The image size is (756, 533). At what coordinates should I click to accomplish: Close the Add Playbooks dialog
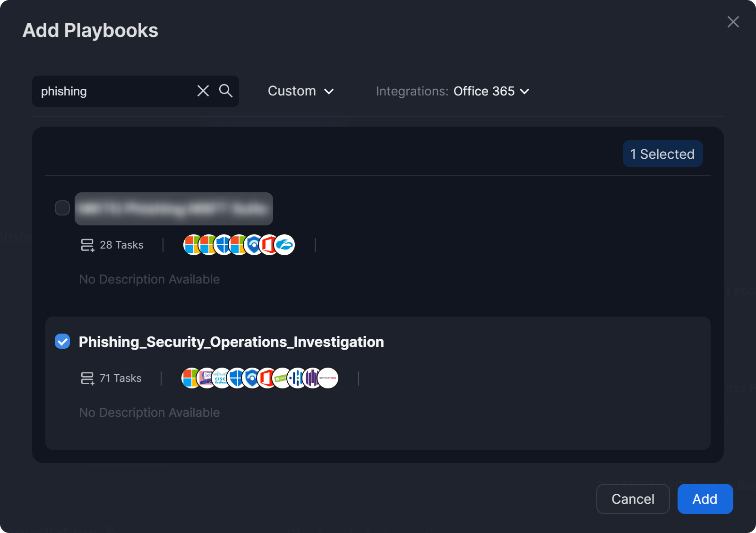(x=733, y=22)
